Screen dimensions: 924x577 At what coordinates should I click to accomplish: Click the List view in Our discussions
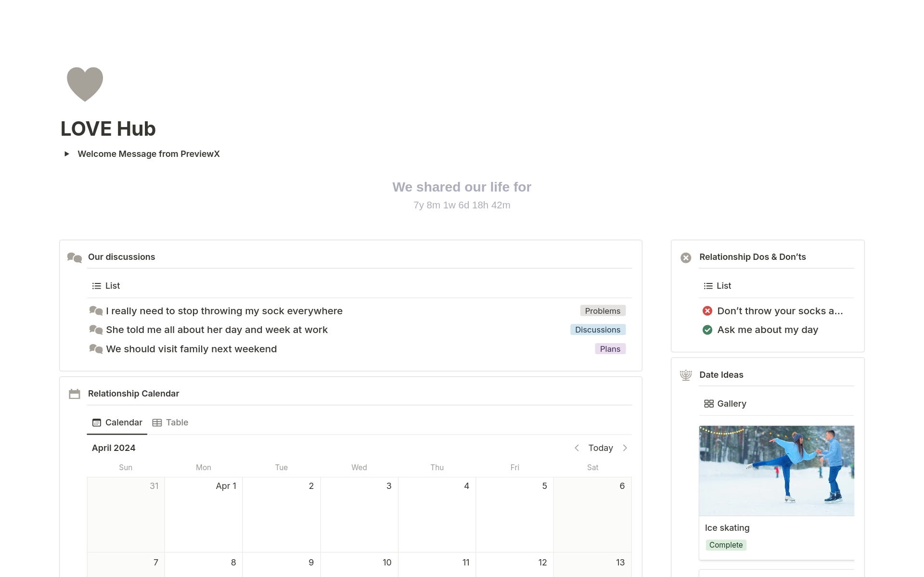coord(106,286)
